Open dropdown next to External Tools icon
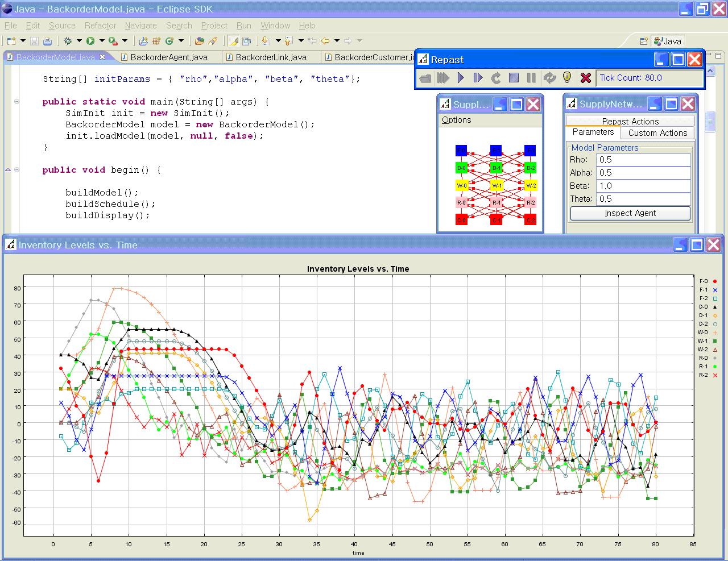728x561 pixels. [x=125, y=41]
